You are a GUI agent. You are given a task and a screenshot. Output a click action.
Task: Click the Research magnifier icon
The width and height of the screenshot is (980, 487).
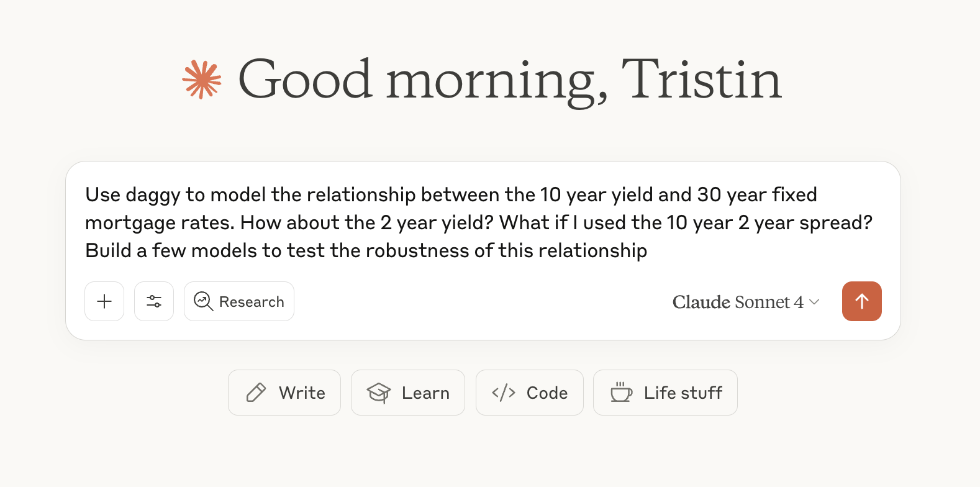click(203, 301)
